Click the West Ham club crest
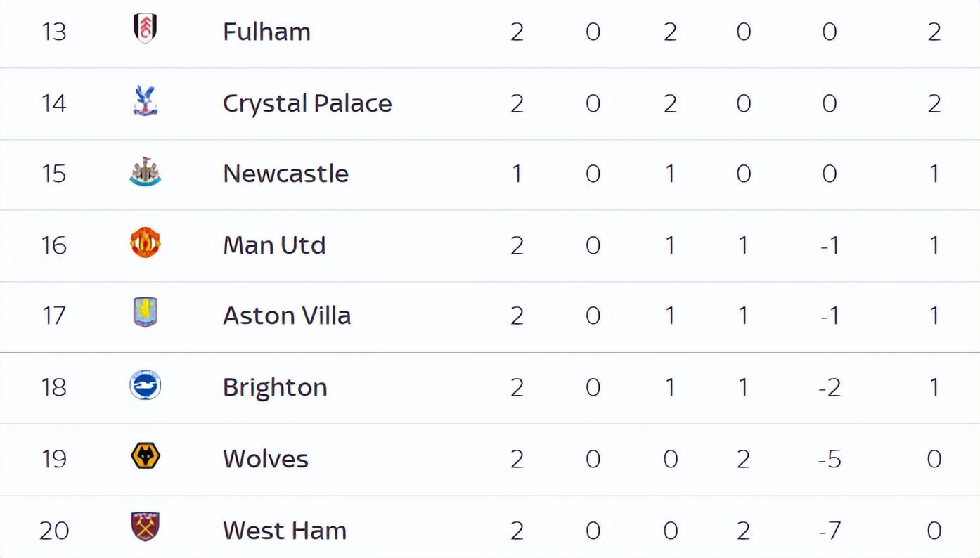 [146, 526]
